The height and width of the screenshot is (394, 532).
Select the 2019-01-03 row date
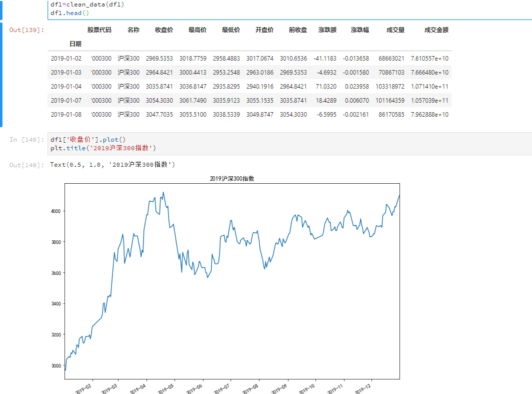pos(66,73)
